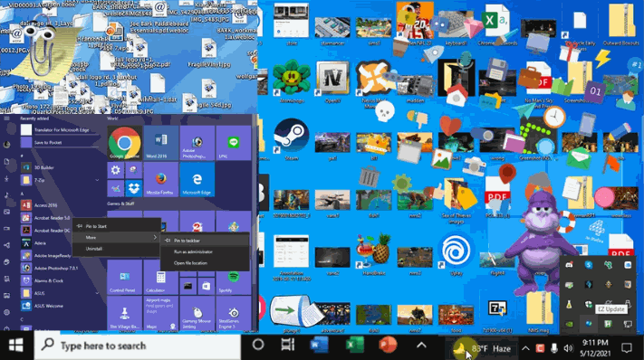Open Cortana circle on the taskbar

click(x=258, y=345)
